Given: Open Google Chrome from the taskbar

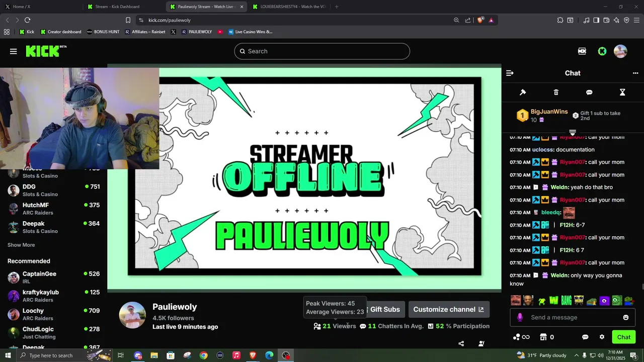Looking at the screenshot, I should click(203, 355).
